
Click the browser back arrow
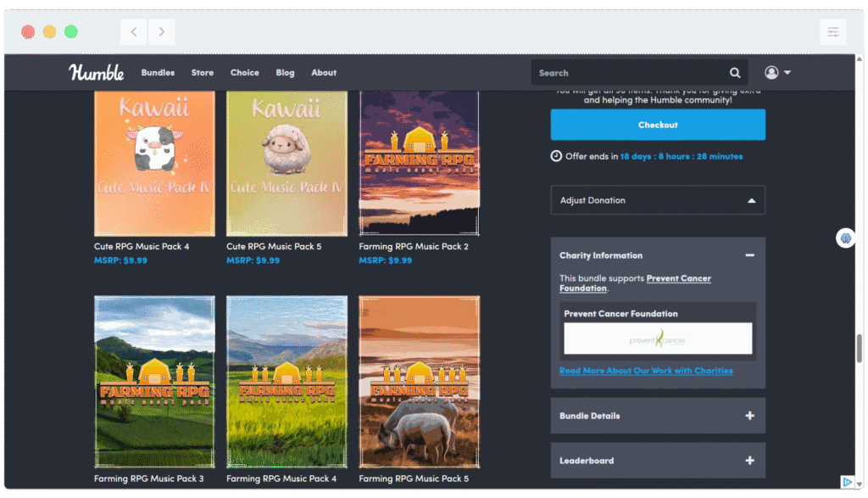point(133,31)
